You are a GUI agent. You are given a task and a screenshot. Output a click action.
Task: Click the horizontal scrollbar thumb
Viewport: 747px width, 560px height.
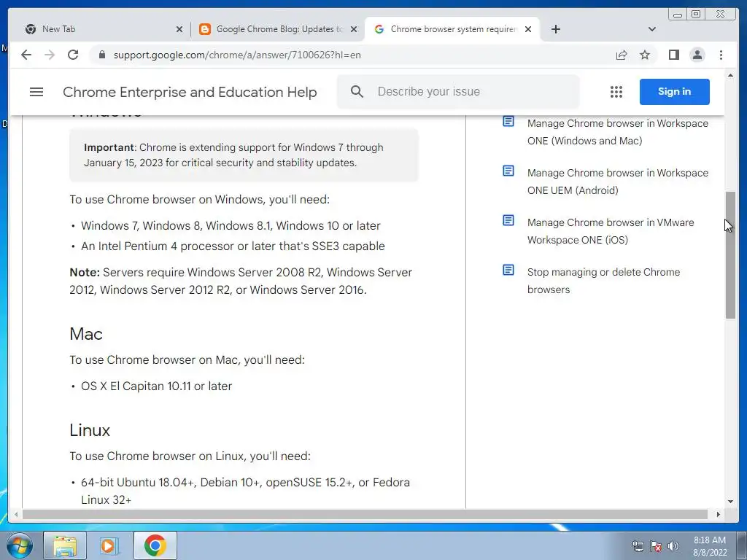(x=365, y=514)
